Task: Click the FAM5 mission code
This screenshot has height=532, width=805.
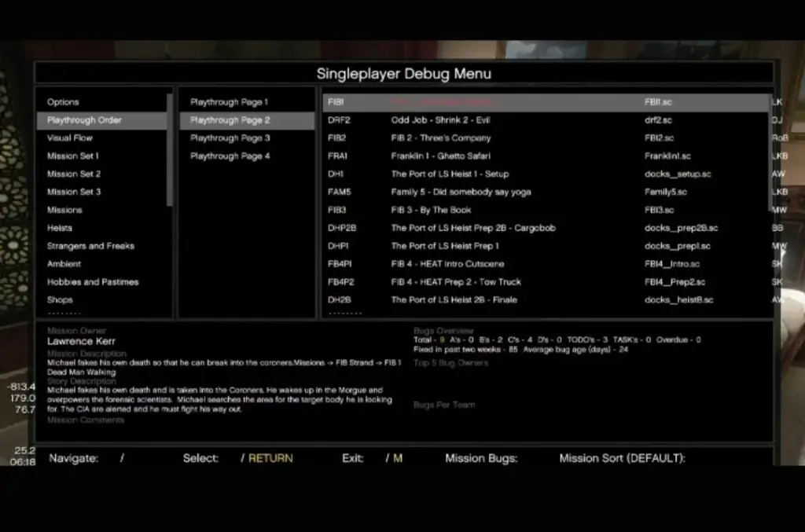Action: [x=340, y=192]
